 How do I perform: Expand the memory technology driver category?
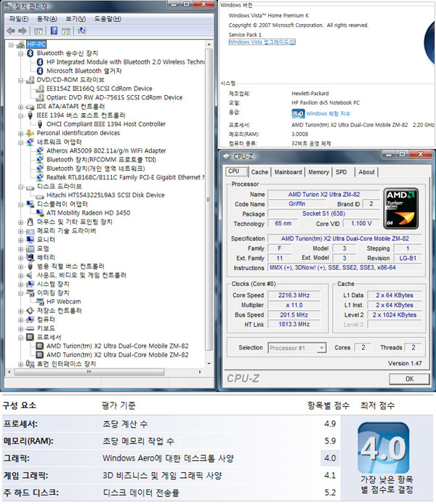[21, 231]
